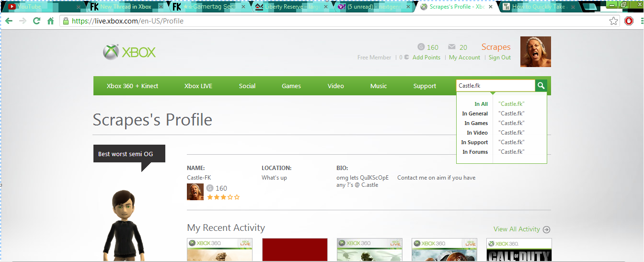
Task: Open the dark red activity tile
Action: click(x=295, y=250)
